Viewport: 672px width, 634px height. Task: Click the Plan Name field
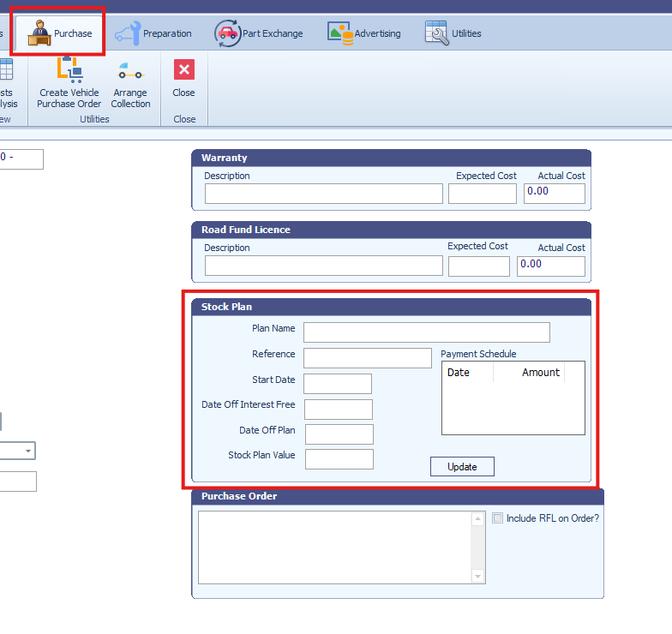(x=427, y=332)
